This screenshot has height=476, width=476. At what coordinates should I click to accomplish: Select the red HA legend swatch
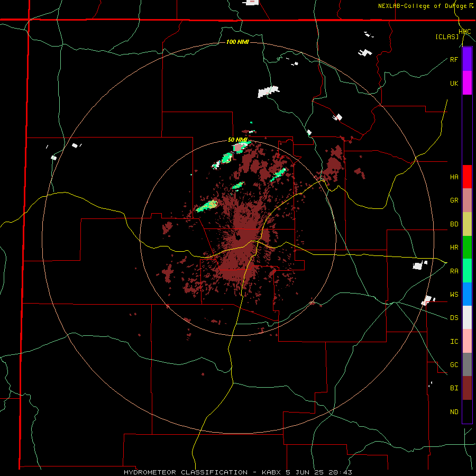[x=467, y=177]
